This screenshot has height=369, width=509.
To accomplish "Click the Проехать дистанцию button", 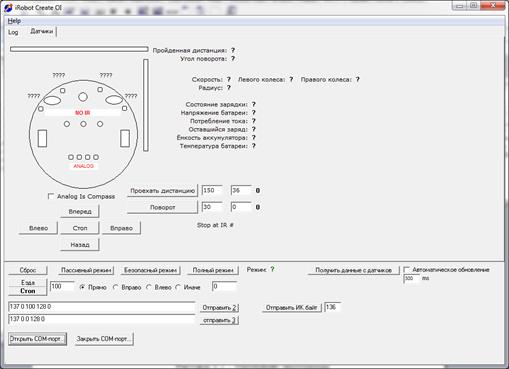I will [162, 191].
